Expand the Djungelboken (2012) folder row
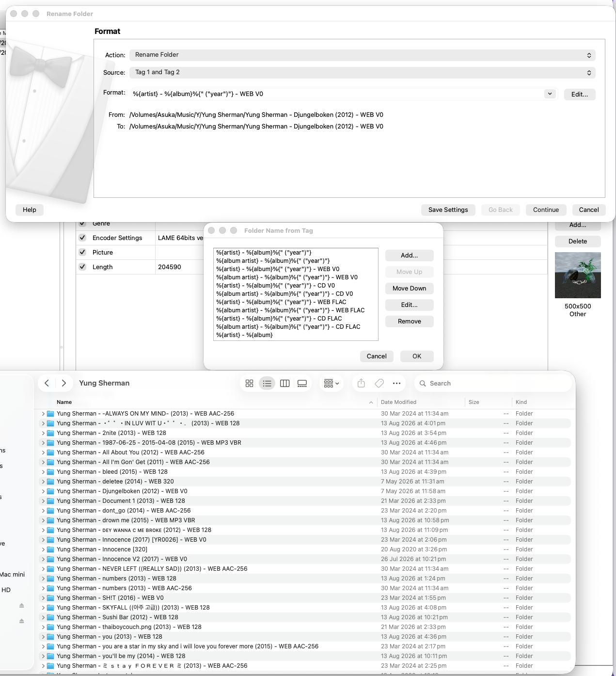The width and height of the screenshot is (616, 676). click(43, 491)
